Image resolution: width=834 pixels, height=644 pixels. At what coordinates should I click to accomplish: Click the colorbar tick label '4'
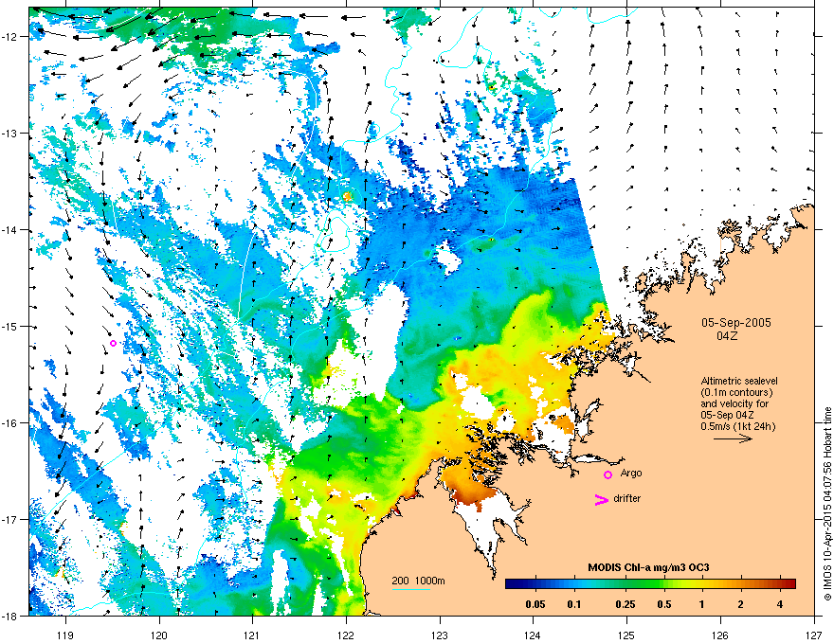tap(780, 604)
